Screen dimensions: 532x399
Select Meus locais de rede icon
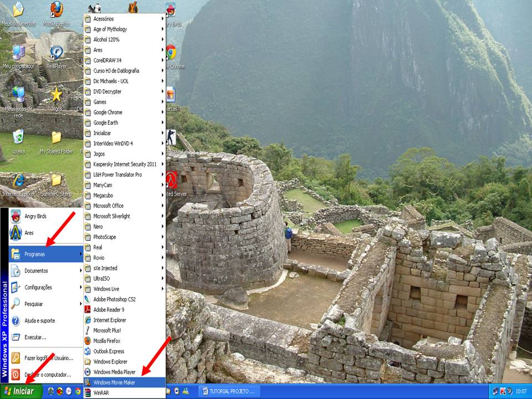[18, 102]
